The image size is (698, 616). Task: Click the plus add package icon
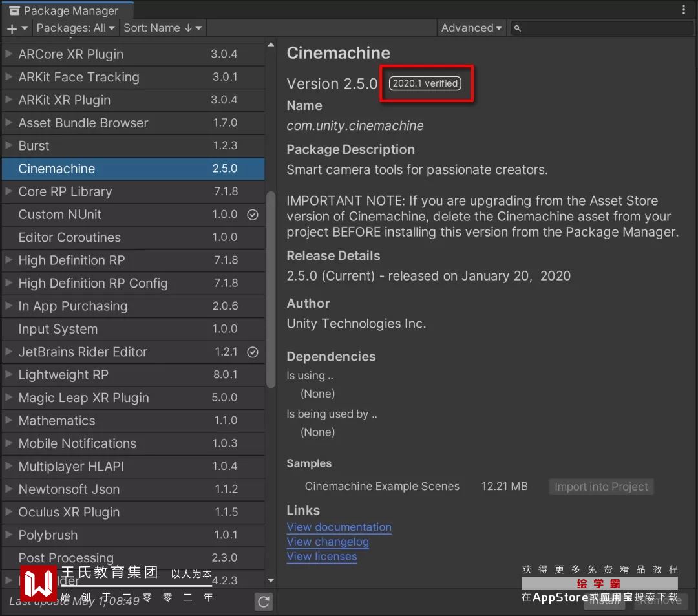coord(12,28)
